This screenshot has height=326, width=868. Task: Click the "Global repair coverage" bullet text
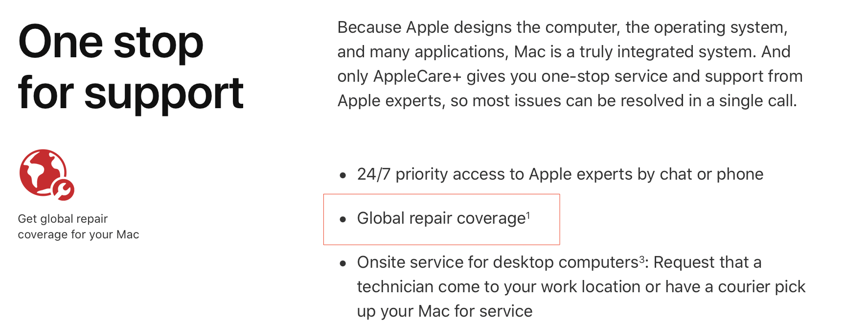point(441,218)
